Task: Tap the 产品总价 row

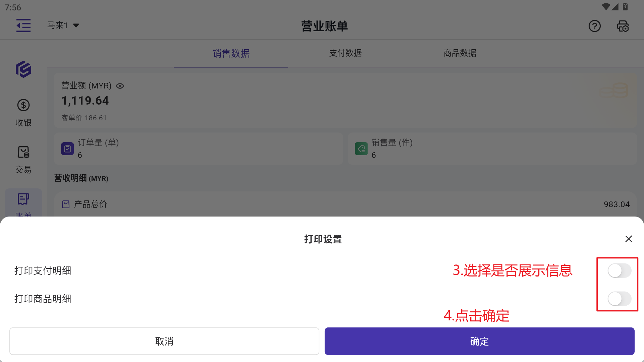Action: point(345,204)
